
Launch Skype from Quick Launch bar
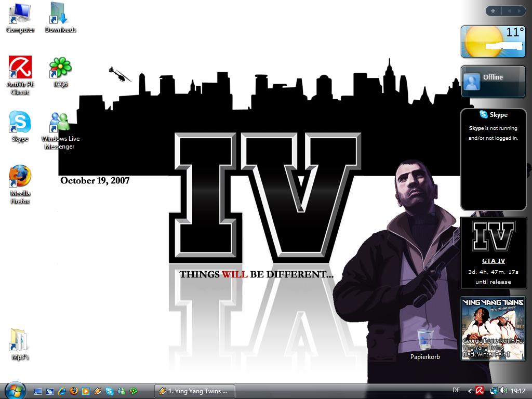pos(109,391)
